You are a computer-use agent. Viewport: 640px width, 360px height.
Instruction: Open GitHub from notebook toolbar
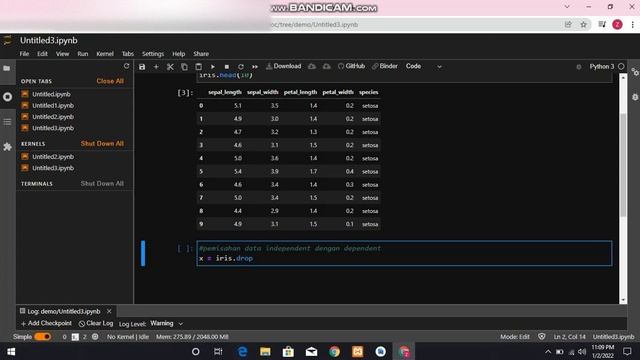[x=351, y=66]
